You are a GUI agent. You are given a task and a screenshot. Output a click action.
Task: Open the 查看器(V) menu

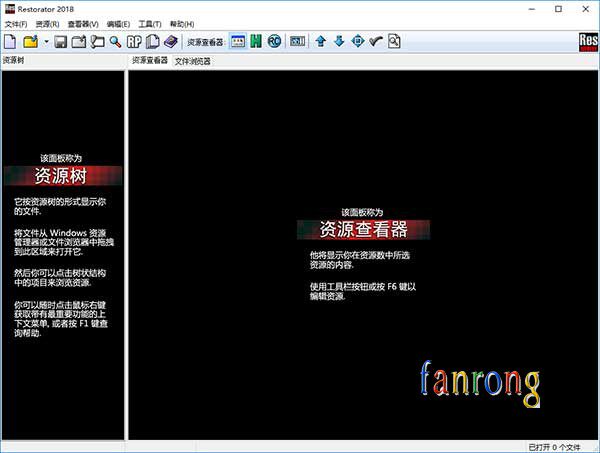point(83,24)
